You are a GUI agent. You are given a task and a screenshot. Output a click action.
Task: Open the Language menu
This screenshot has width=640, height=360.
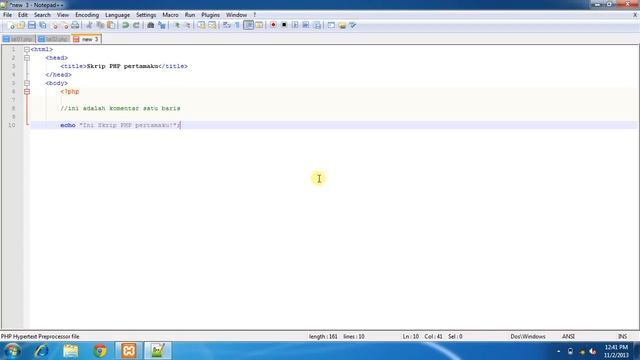[x=118, y=15]
